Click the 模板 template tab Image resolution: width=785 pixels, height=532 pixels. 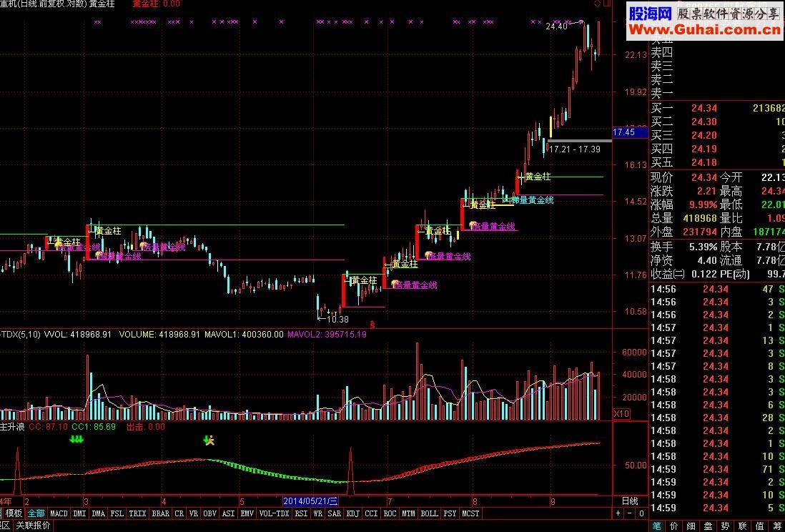(x=14, y=513)
